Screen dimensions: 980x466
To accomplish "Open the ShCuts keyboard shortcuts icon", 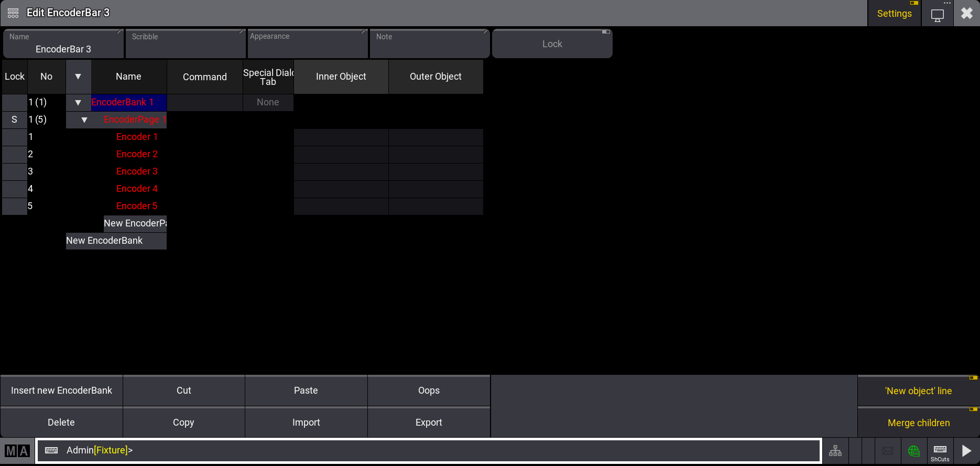I will point(940,451).
